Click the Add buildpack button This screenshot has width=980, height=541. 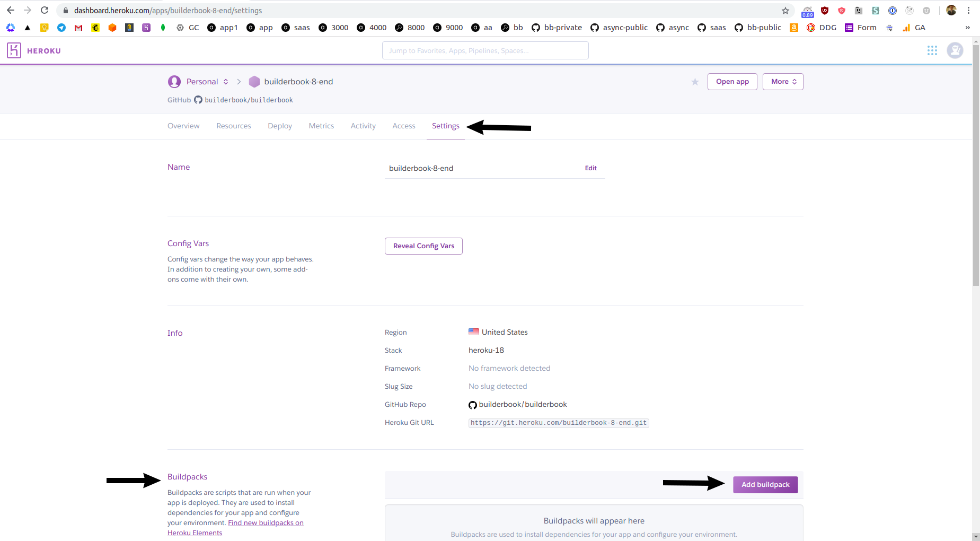tap(765, 485)
